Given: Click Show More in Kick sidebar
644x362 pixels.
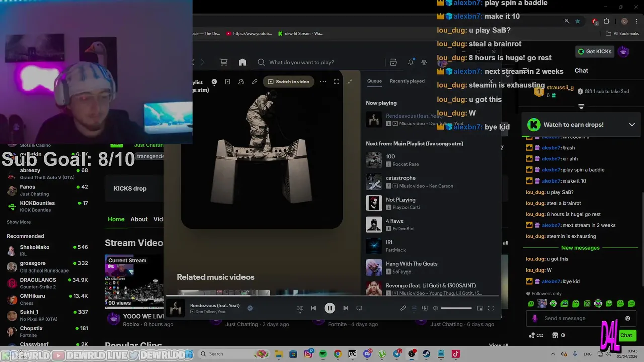Looking at the screenshot, I should click(x=19, y=222).
